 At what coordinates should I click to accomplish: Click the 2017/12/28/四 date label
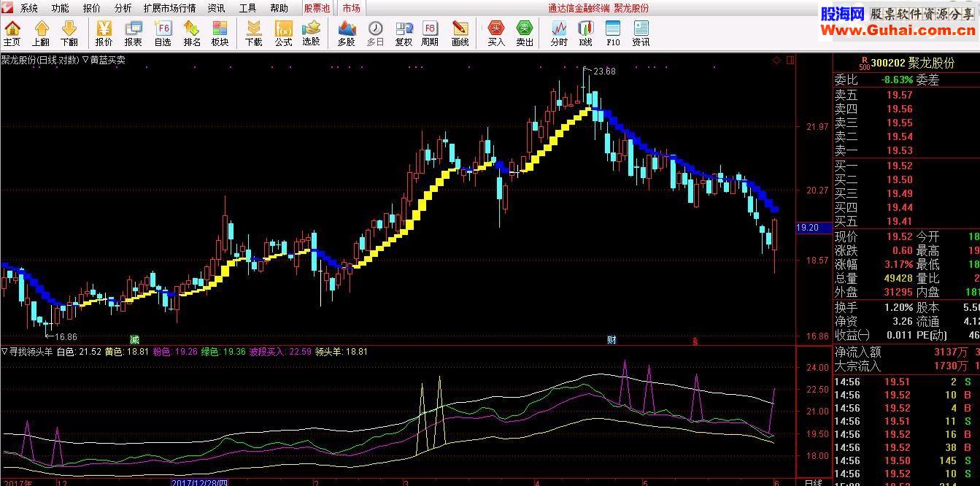(x=200, y=482)
